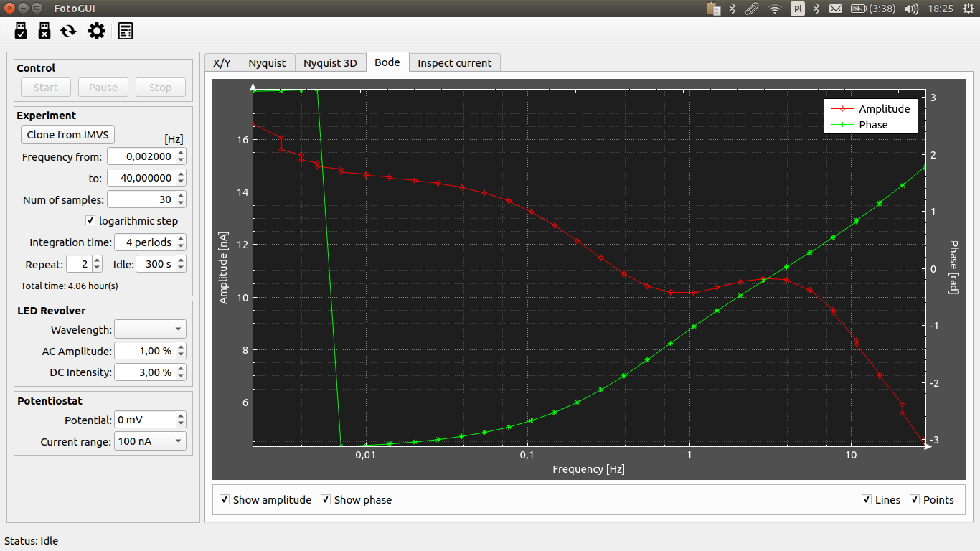Click the USB connect device icon

click(21, 31)
